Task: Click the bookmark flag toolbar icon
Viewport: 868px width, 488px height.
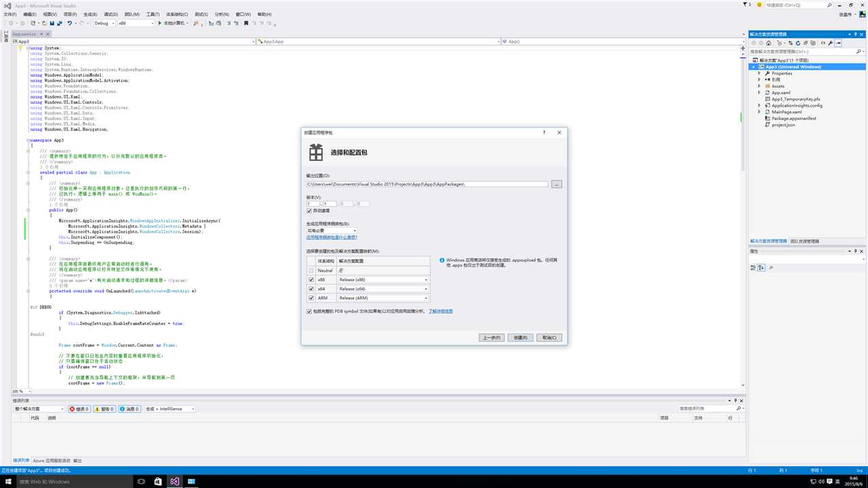Action: coord(245,23)
